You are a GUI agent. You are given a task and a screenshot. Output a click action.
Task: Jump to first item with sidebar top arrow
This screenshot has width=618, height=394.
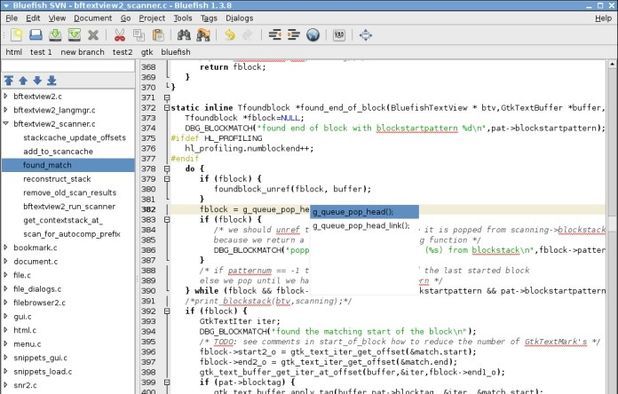pos(9,80)
